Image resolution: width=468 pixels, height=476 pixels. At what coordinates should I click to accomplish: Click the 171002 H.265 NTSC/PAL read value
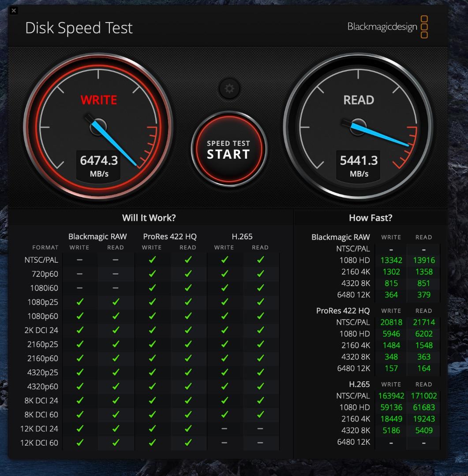[423, 396]
